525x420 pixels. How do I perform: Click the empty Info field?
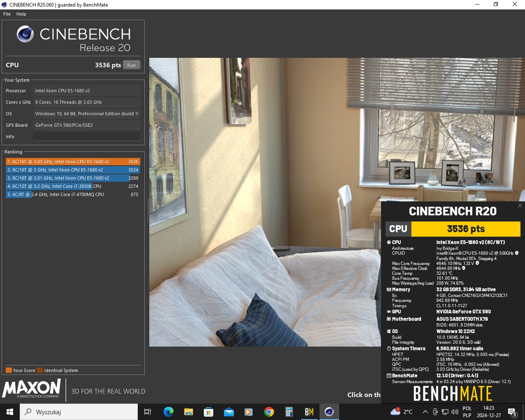87,137
